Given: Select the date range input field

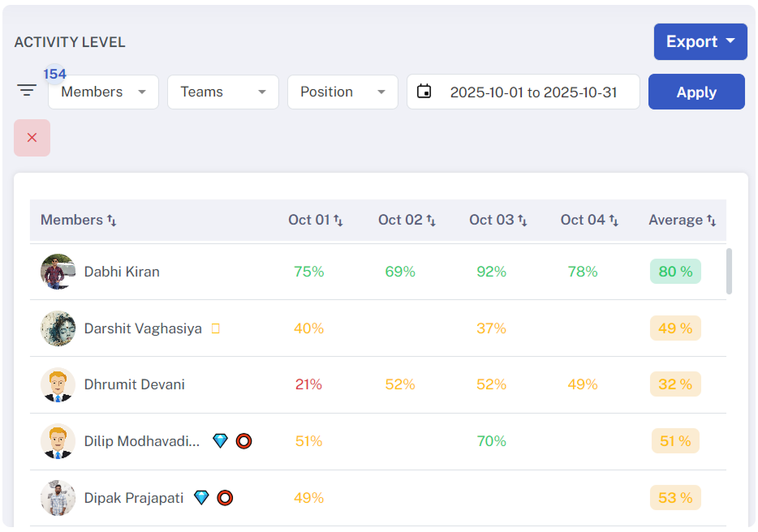Looking at the screenshot, I should tap(533, 92).
